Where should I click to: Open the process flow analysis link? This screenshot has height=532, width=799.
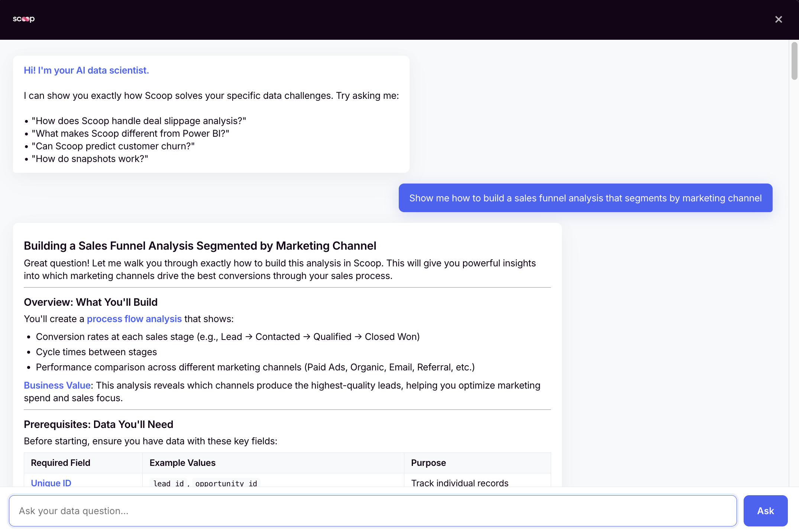(134, 319)
